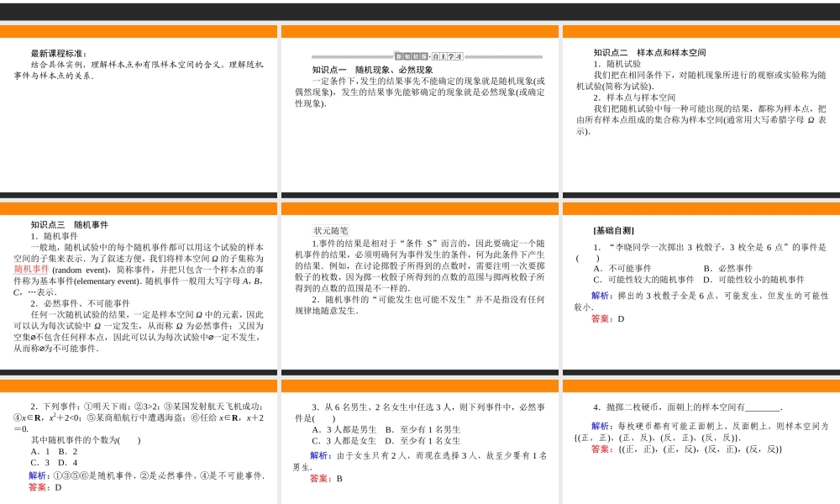Click the fill-in blank in question 4
840x504 pixels.
(763, 407)
